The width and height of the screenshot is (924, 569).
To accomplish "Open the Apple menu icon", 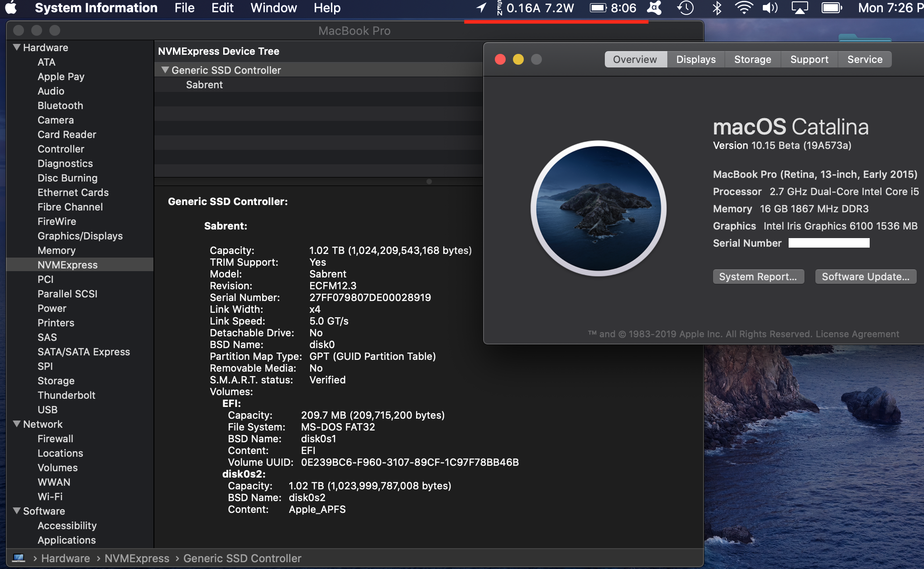I will point(11,8).
